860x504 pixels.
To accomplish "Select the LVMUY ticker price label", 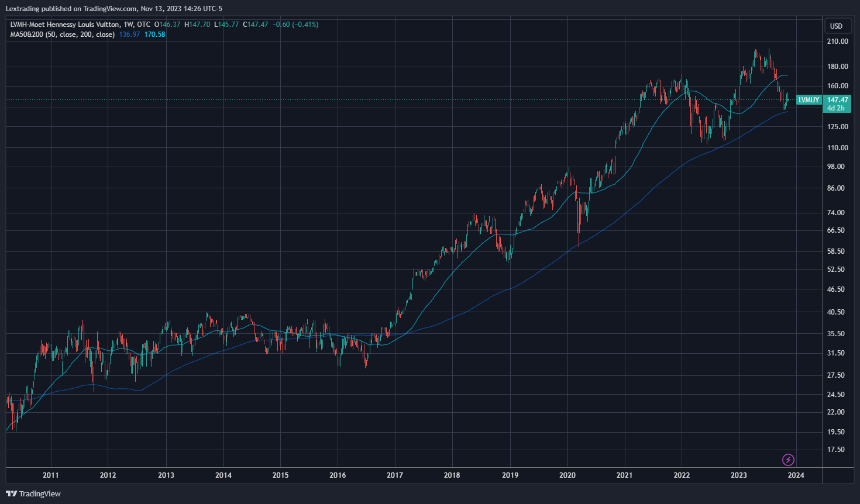I will (x=809, y=99).
